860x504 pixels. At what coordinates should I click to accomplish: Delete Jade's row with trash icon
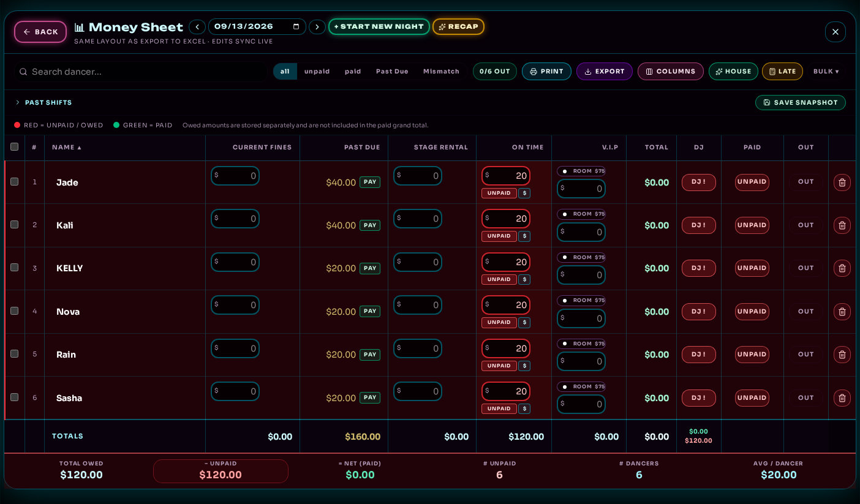tap(842, 182)
